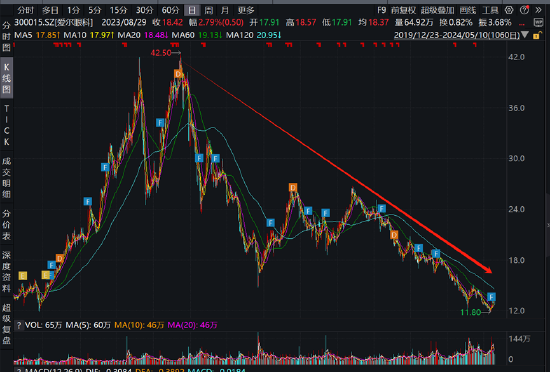Open the chart settings gear icon

[x=509, y=10]
